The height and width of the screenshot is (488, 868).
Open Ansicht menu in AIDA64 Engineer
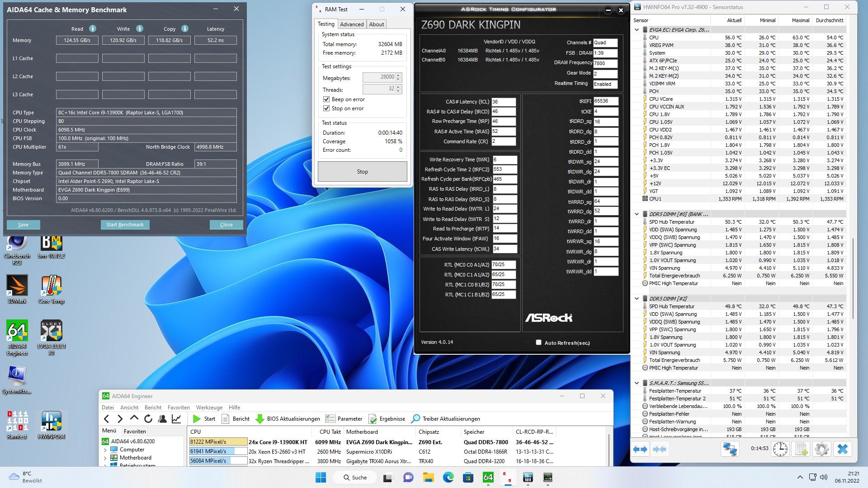(x=129, y=408)
